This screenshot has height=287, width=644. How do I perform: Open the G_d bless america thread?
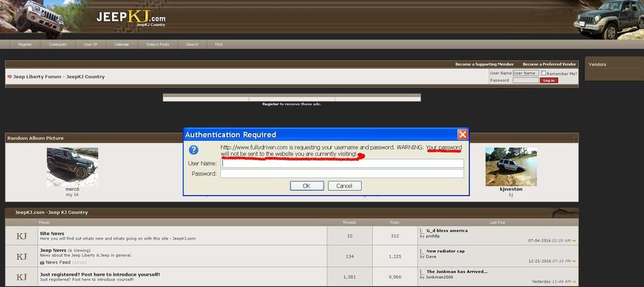[447, 231]
